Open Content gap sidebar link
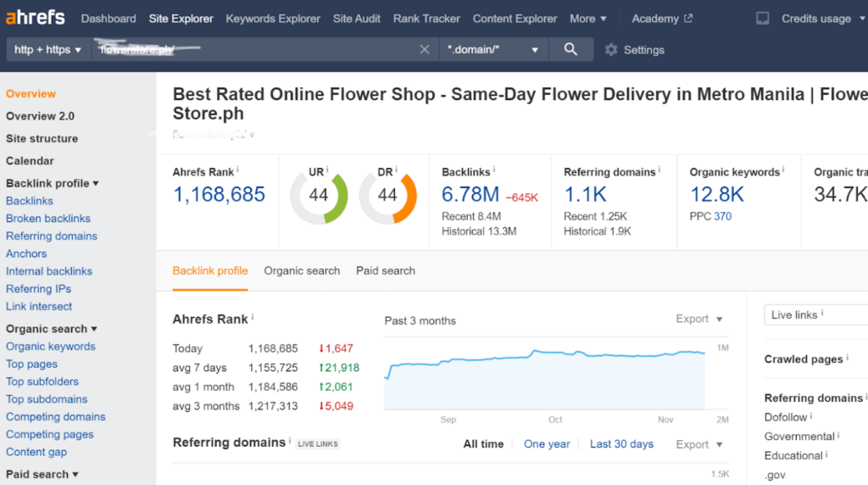 (x=36, y=452)
